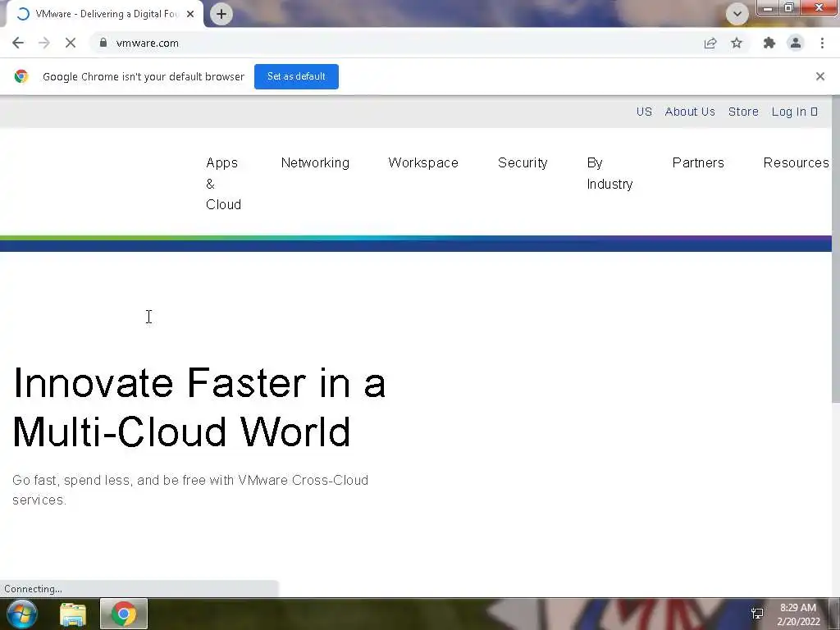Open a new tab
This screenshot has height=630, width=840.
point(221,14)
